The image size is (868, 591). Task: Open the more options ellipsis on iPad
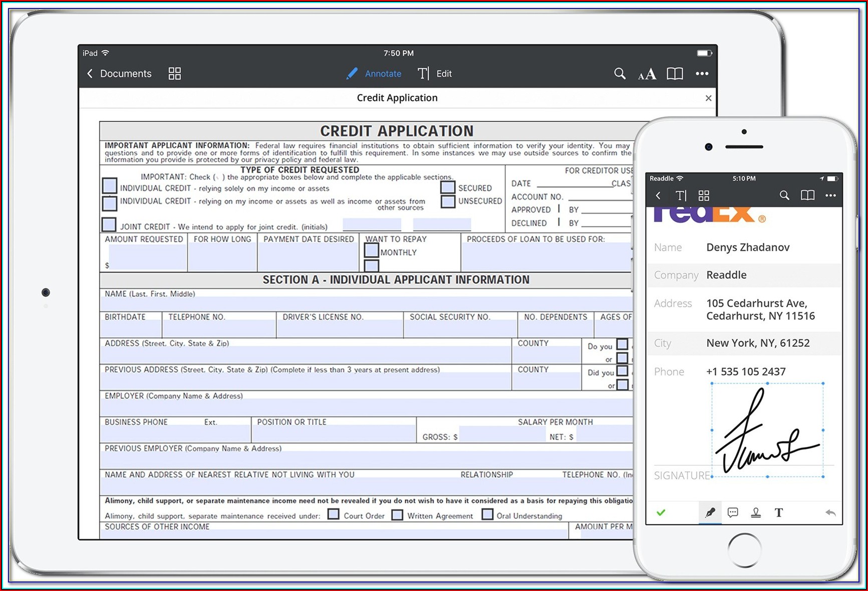(702, 74)
